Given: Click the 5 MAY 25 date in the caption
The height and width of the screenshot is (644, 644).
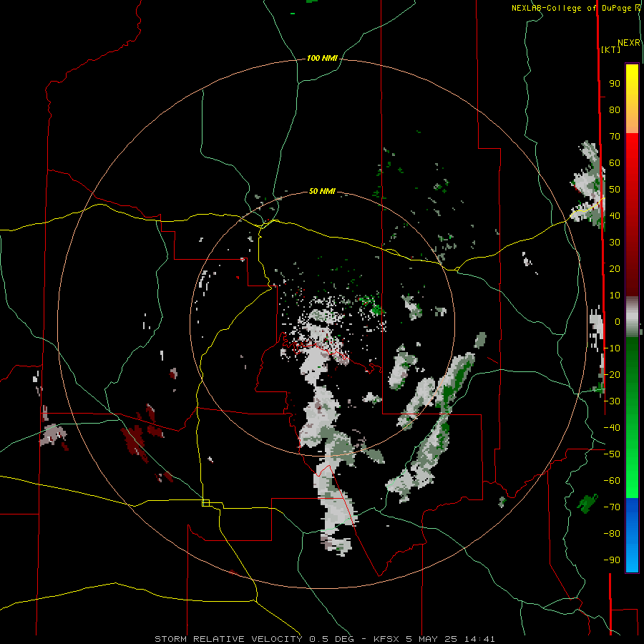Looking at the screenshot, I should click(x=432, y=639).
